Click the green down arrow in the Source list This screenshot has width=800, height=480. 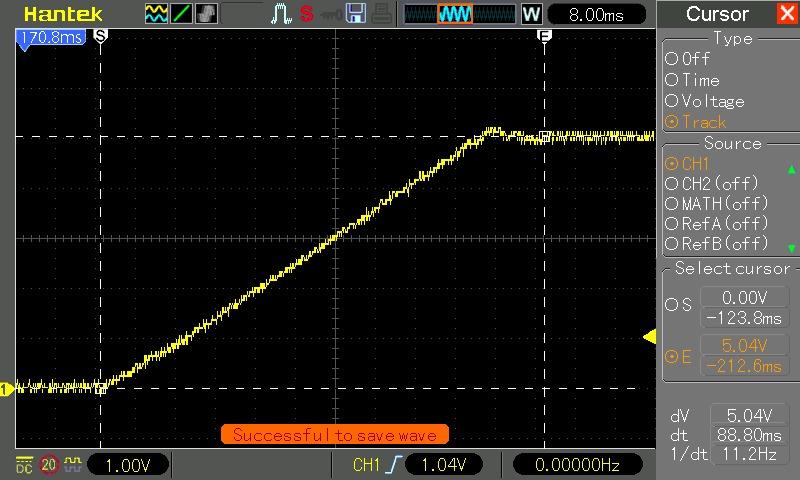click(791, 248)
